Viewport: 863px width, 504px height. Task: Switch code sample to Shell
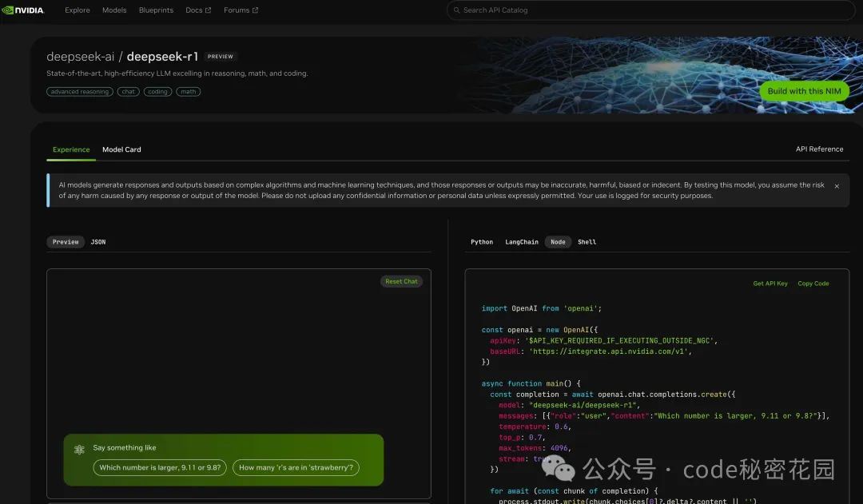pos(587,242)
